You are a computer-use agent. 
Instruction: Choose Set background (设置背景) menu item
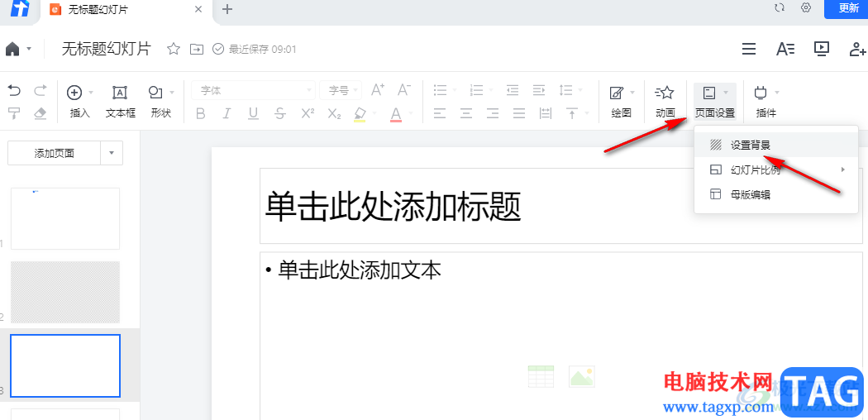776,145
